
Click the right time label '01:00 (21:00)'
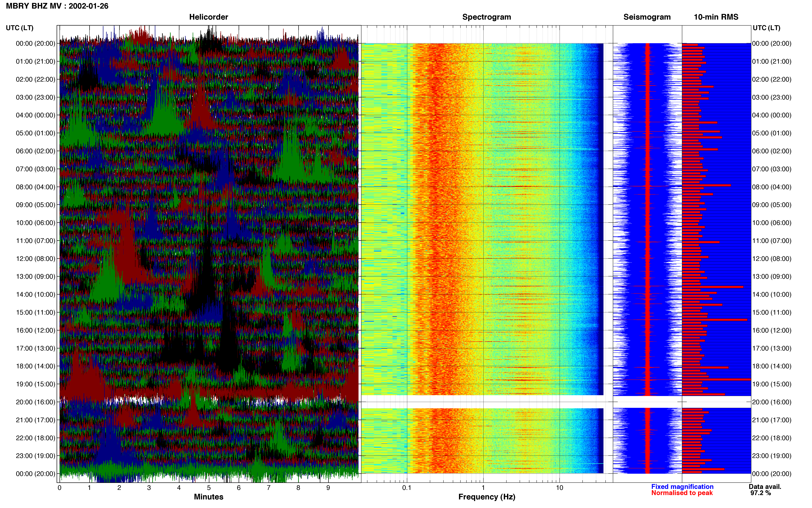772,61
